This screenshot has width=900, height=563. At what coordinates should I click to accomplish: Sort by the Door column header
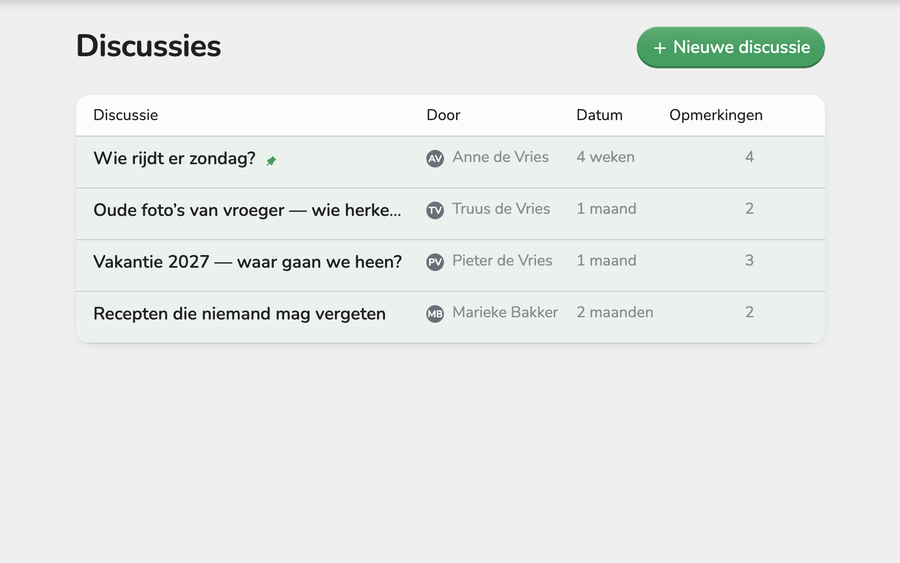[x=443, y=115]
